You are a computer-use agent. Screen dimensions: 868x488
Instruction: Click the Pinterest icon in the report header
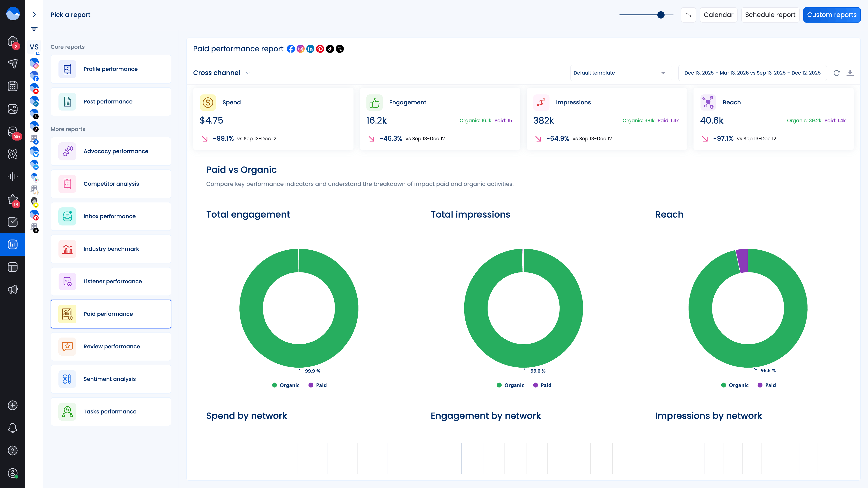(320, 49)
